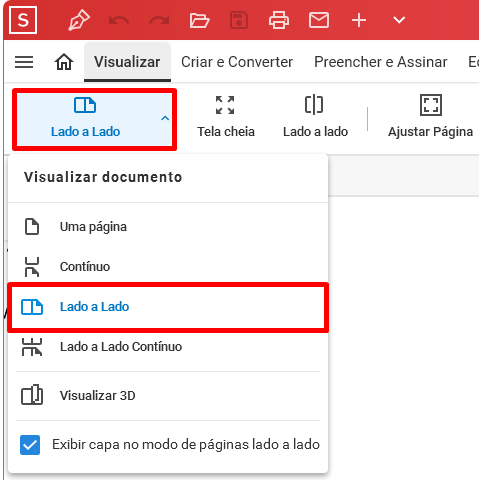Activate Tela cheia mode
The image size is (479, 480).
[226, 118]
